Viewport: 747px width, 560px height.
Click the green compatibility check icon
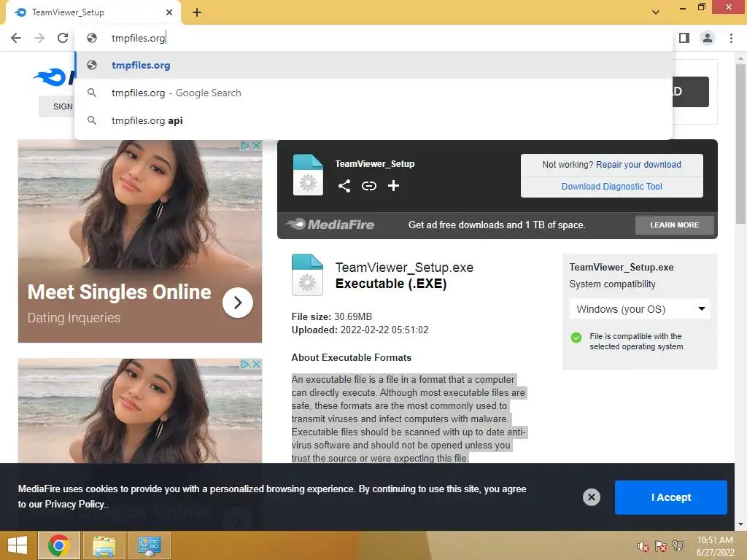[x=576, y=338]
